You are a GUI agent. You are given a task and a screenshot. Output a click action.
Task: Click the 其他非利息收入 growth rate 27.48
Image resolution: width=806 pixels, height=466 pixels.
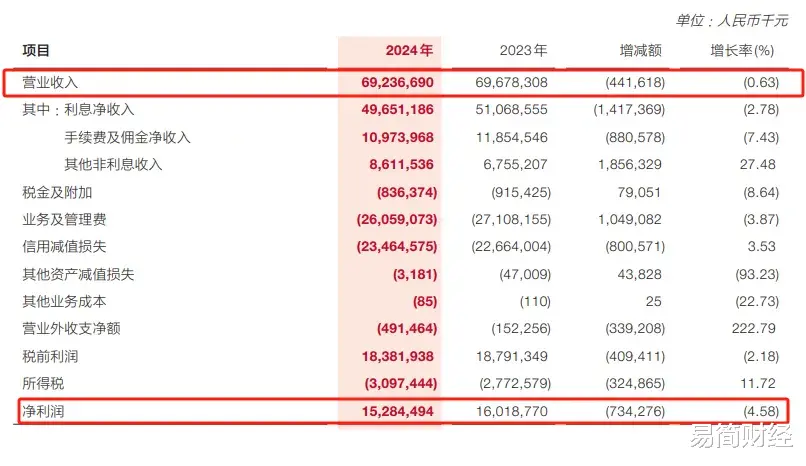click(x=757, y=164)
